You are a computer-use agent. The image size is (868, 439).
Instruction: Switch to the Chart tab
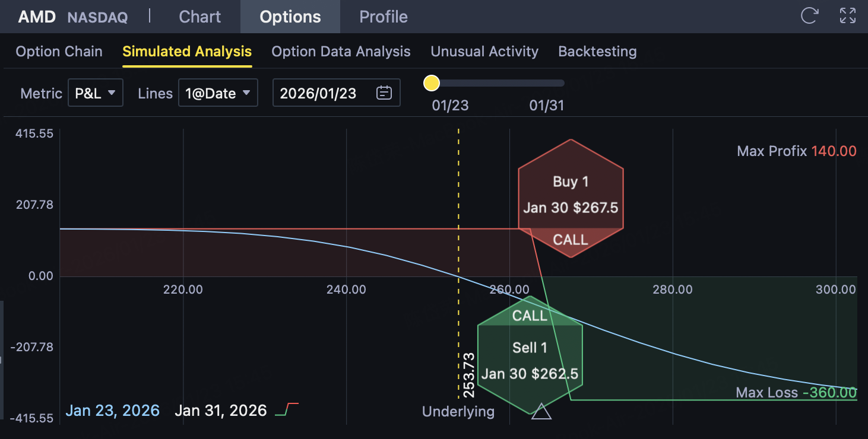[199, 17]
